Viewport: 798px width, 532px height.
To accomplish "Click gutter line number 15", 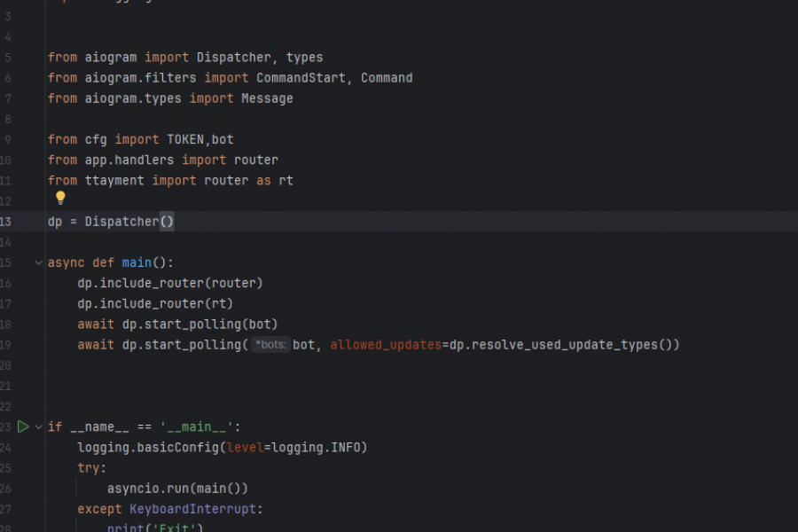I will click(5, 262).
